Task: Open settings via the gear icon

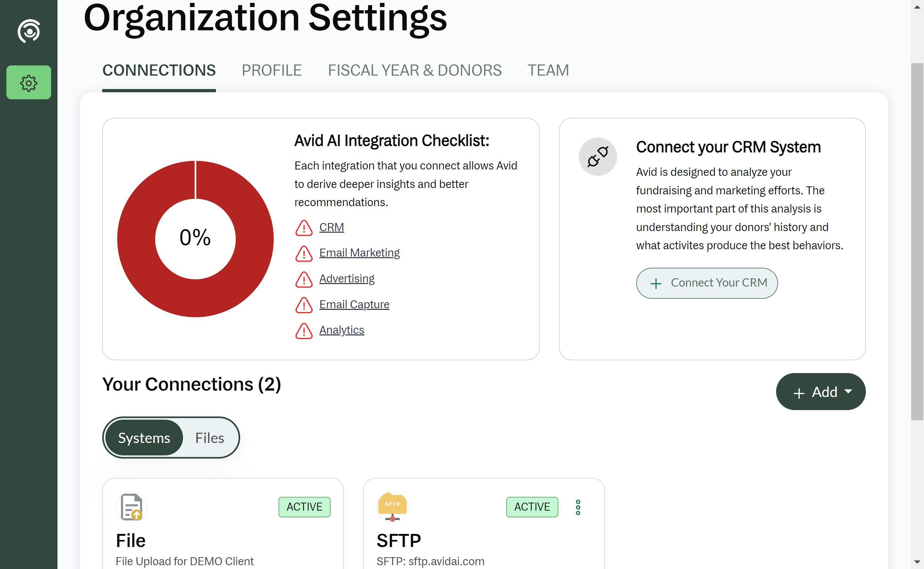Action: [29, 82]
